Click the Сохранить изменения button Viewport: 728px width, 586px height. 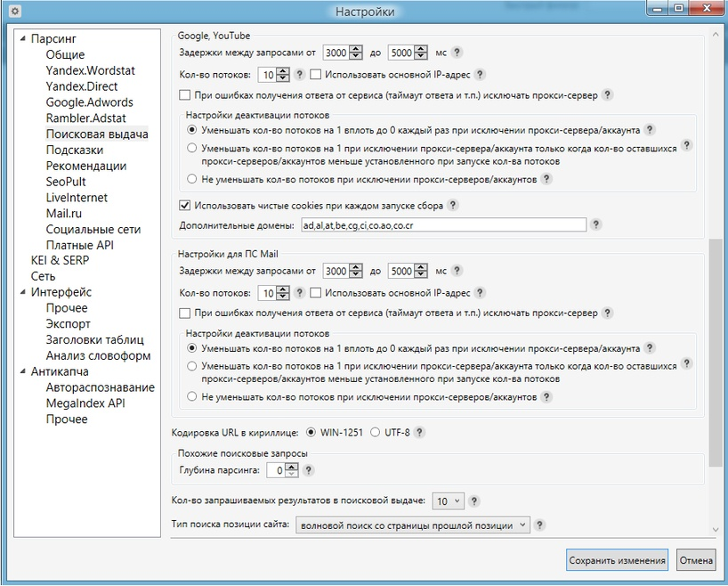pos(617,560)
